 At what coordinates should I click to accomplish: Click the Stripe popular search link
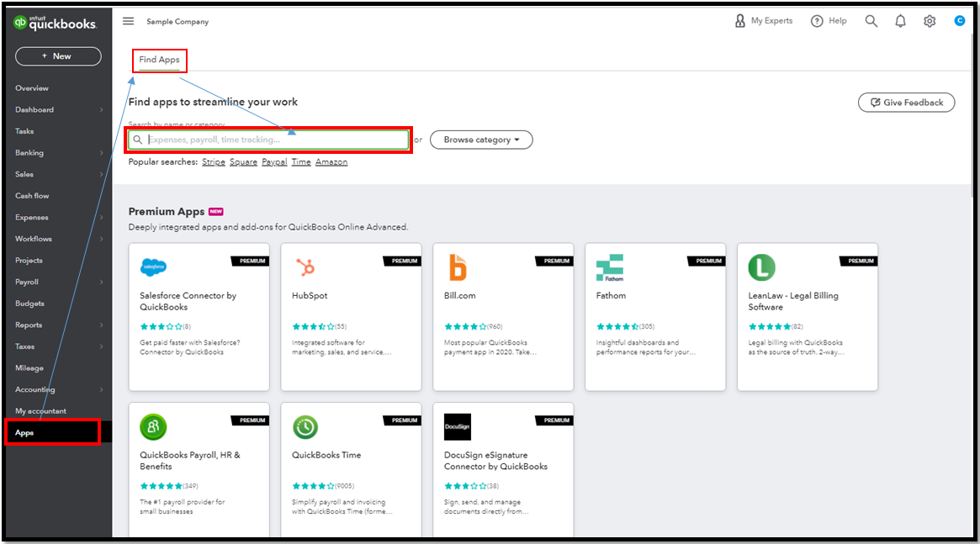[214, 162]
